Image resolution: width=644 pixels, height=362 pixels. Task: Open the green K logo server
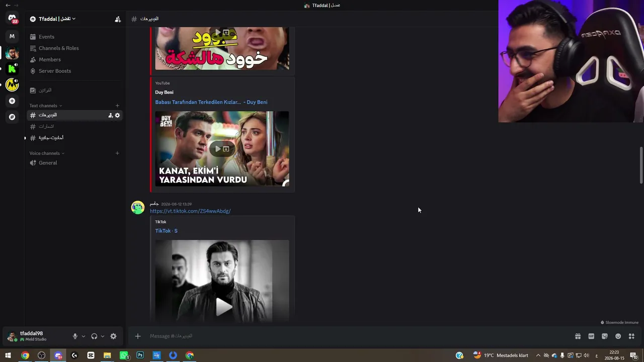12,69
